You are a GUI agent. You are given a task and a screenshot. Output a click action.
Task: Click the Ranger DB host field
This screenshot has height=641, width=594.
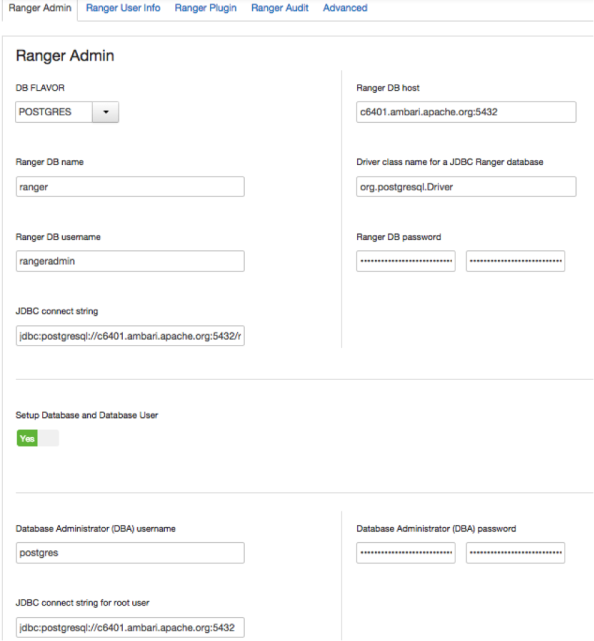point(466,112)
